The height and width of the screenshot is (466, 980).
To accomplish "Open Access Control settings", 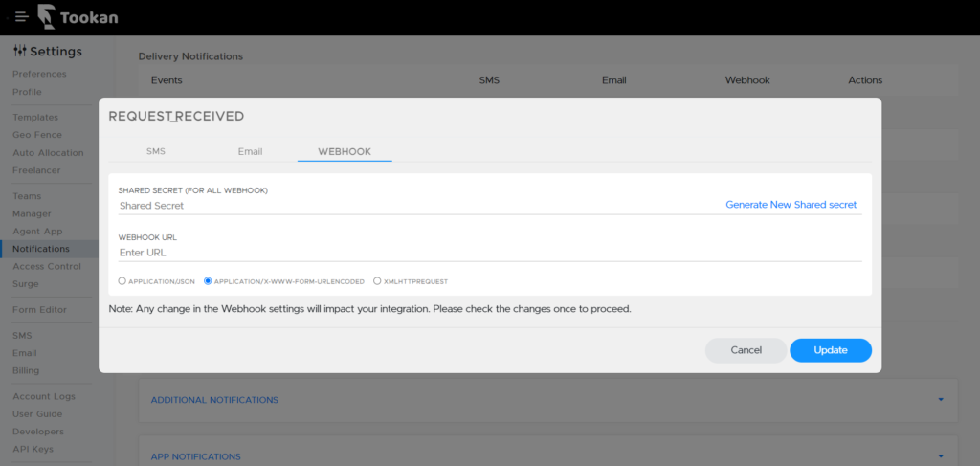I will coord(47,266).
